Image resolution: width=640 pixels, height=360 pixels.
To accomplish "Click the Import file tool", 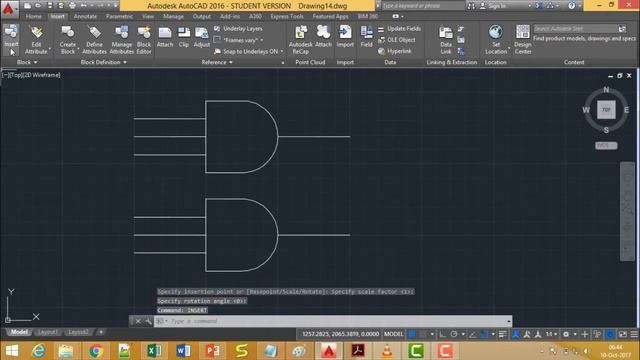I will tap(345, 37).
